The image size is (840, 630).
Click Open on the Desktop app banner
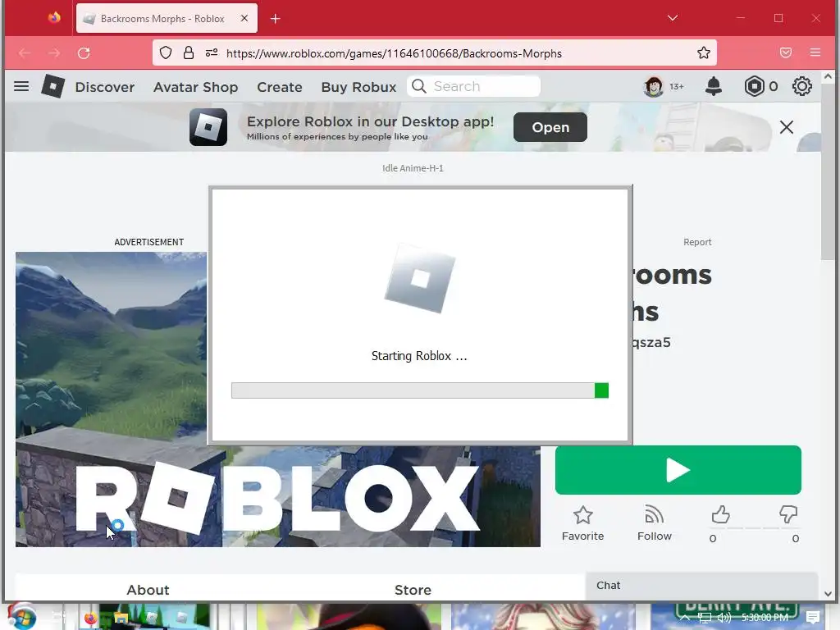[x=550, y=127]
